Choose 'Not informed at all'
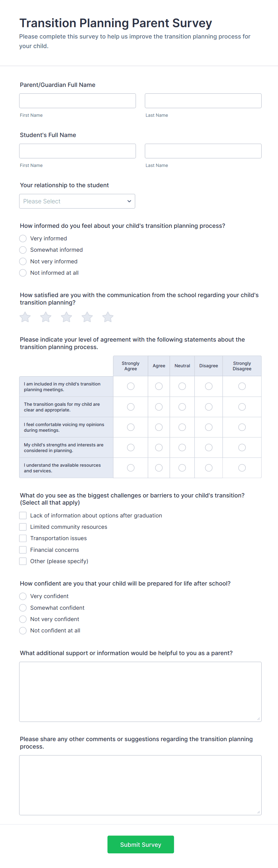Screen dimensions: 278x868 pyautogui.click(x=23, y=273)
